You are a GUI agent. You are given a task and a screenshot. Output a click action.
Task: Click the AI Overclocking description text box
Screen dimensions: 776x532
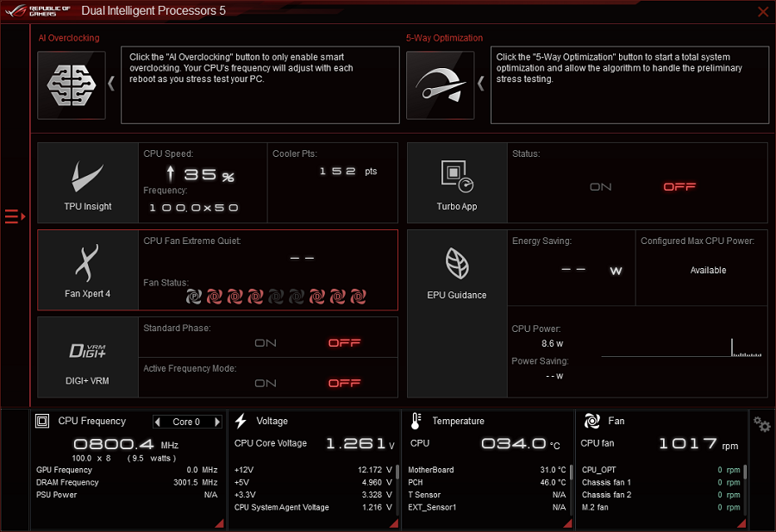(260, 85)
